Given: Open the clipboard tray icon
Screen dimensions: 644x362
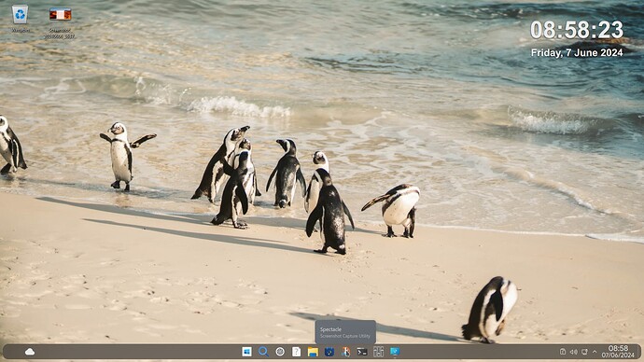Looking at the screenshot, I should (x=563, y=352).
